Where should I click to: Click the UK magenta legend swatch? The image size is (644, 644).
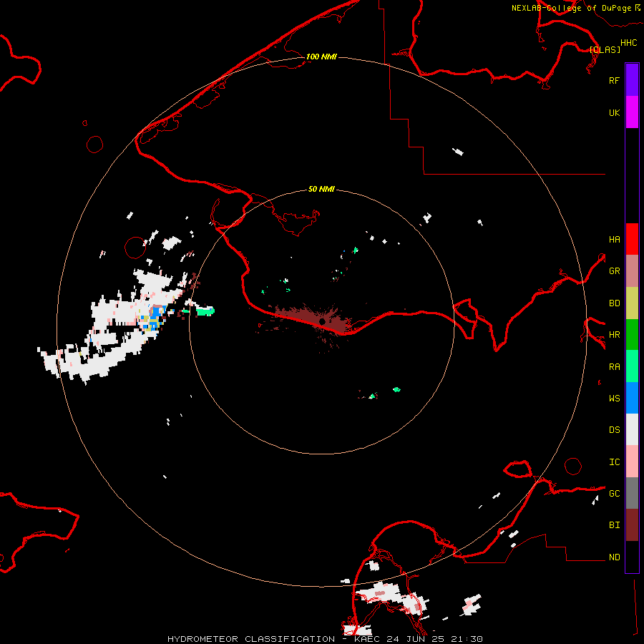632,112
